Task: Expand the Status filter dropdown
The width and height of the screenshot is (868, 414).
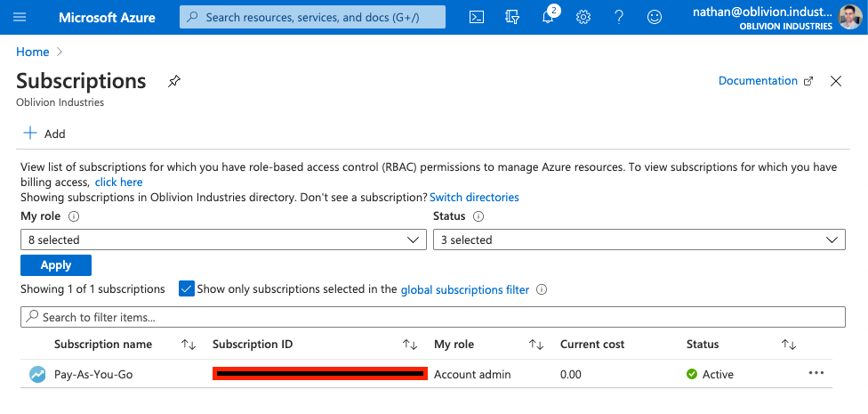Action: coord(638,239)
